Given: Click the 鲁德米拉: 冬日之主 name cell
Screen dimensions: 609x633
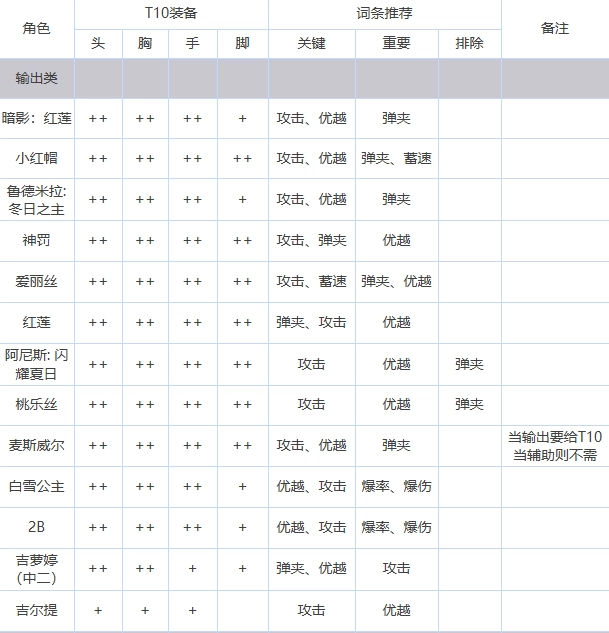Looking at the screenshot, I should (x=36, y=199).
